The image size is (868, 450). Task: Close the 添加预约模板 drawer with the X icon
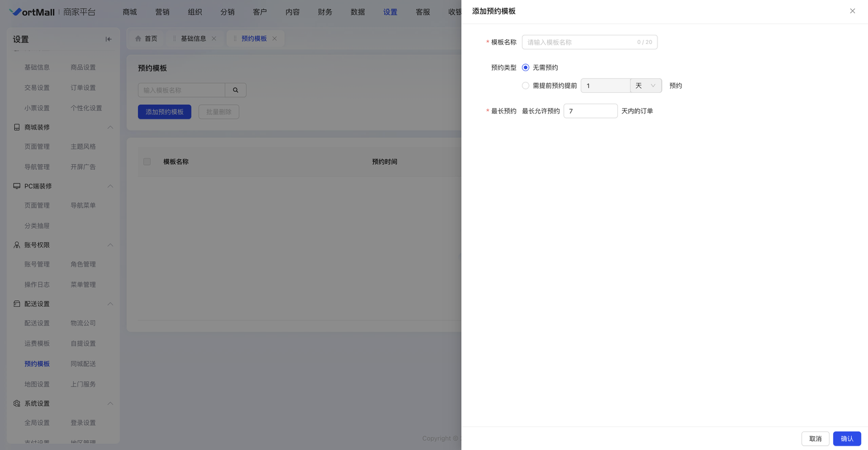[x=852, y=11]
